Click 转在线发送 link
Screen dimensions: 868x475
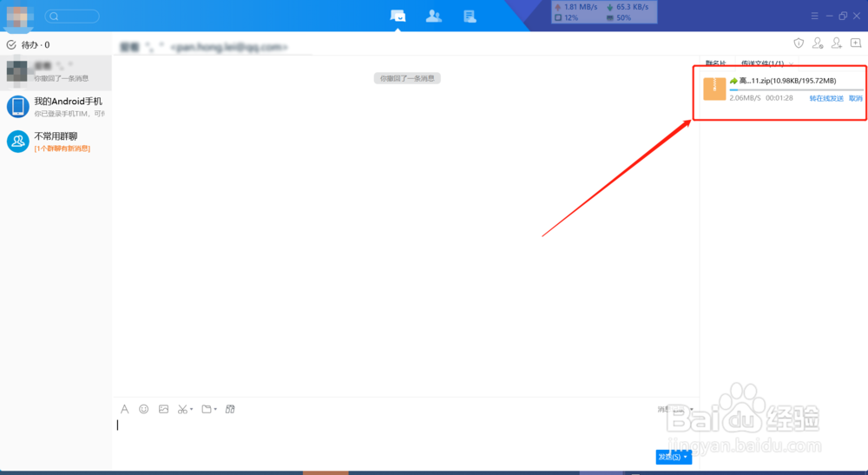coord(826,98)
